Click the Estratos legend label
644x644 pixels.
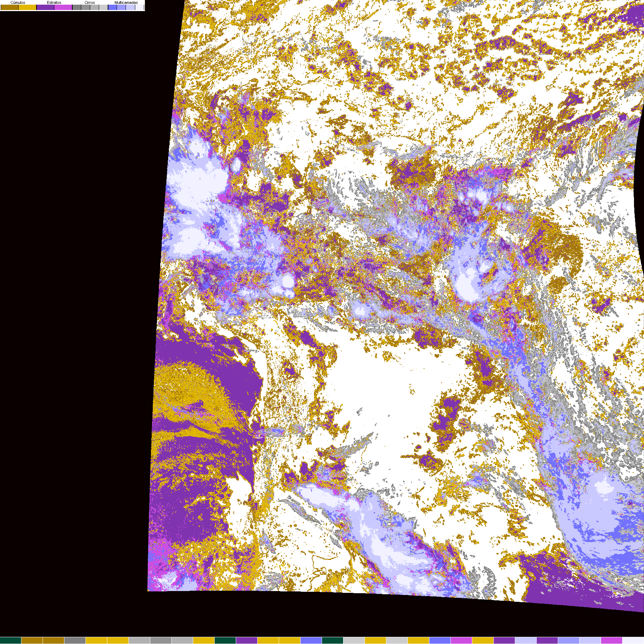tap(54, 3)
